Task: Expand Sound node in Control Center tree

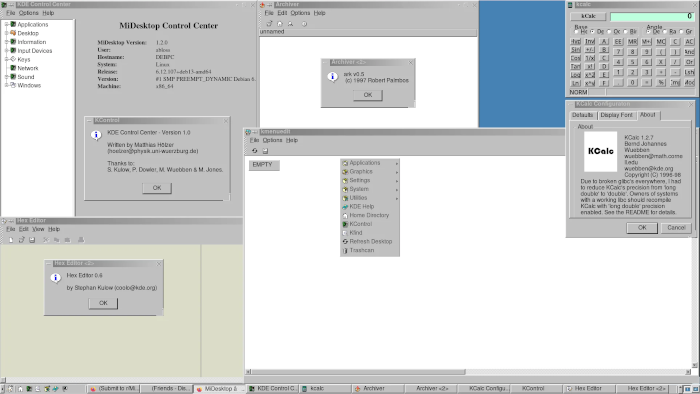Action: click(x=7, y=77)
